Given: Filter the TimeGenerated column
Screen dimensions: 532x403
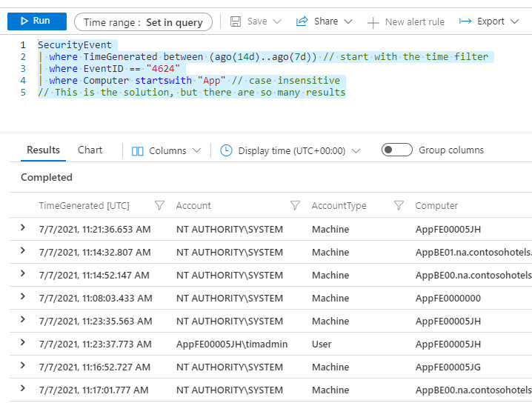Looking at the screenshot, I should point(159,205).
